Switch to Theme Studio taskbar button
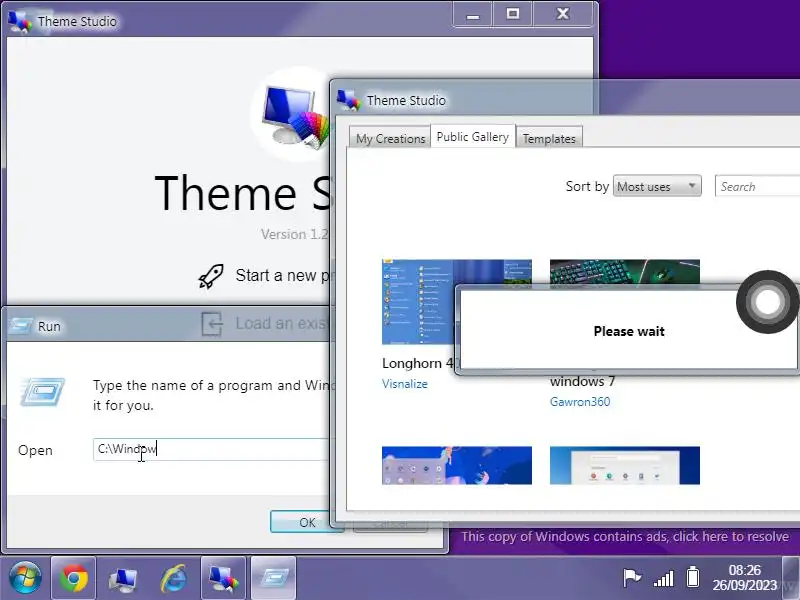The image size is (800, 600). click(x=223, y=579)
